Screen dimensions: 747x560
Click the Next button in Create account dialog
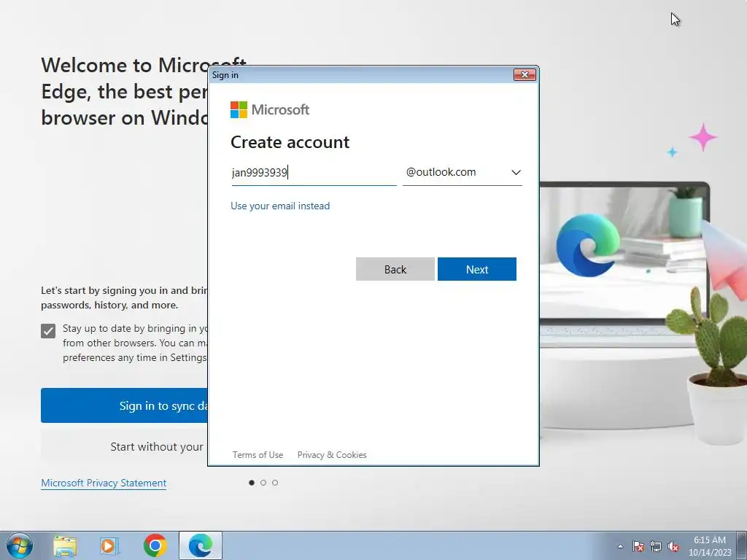[x=477, y=269]
